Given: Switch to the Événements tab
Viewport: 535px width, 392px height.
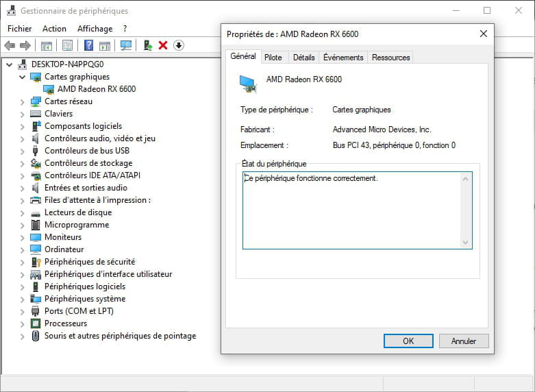Looking at the screenshot, I should 343,58.
